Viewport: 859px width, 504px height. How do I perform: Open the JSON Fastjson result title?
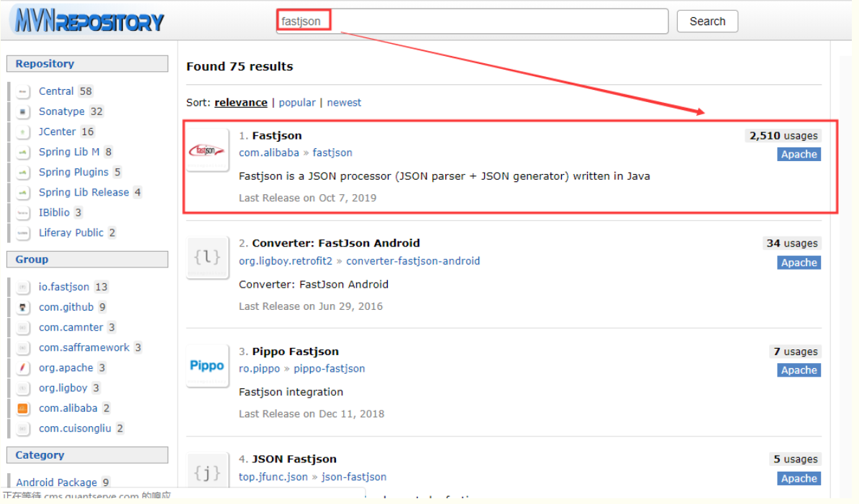pyautogui.click(x=294, y=459)
